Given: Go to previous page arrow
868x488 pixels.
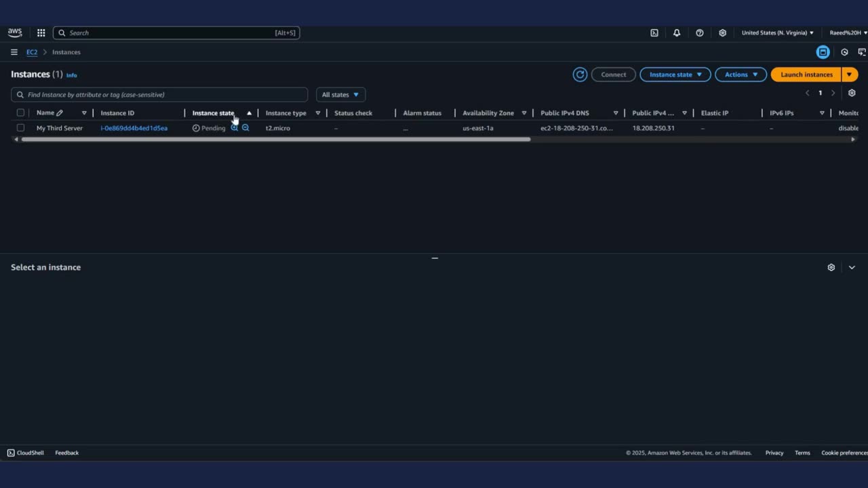Looking at the screenshot, I should pos(807,93).
